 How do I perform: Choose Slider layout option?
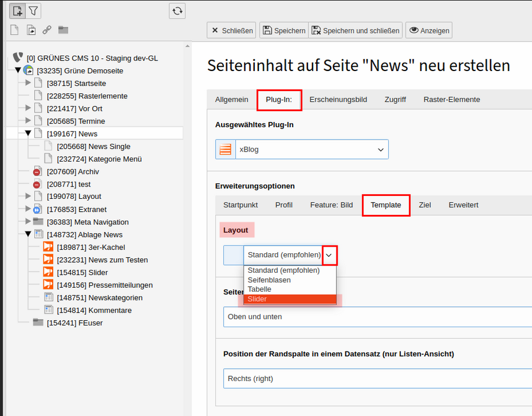point(290,299)
